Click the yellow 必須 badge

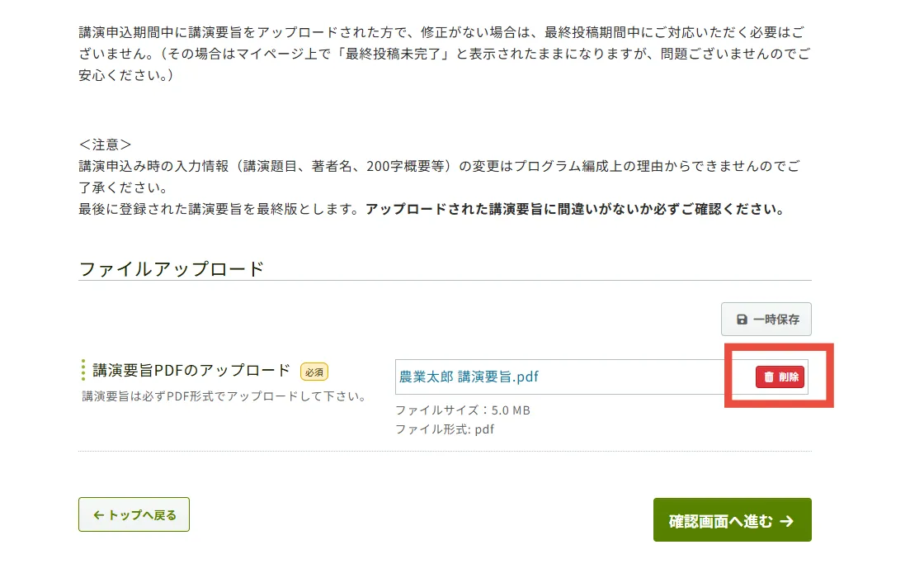[x=314, y=372]
